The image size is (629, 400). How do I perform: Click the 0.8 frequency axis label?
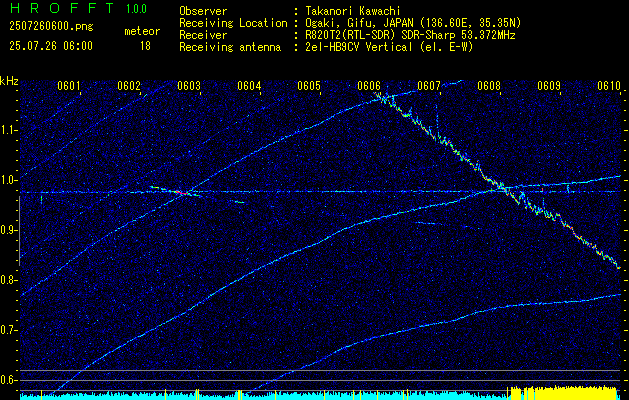(x=7, y=280)
